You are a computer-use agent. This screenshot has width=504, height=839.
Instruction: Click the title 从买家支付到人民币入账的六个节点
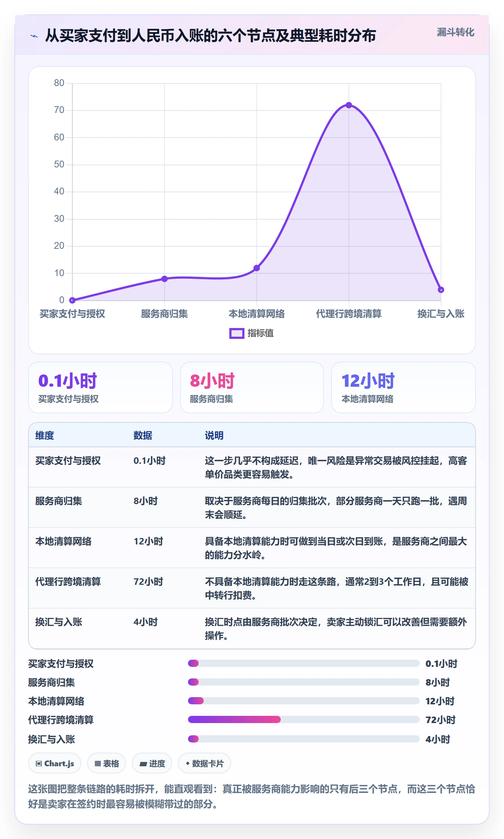click(x=211, y=36)
